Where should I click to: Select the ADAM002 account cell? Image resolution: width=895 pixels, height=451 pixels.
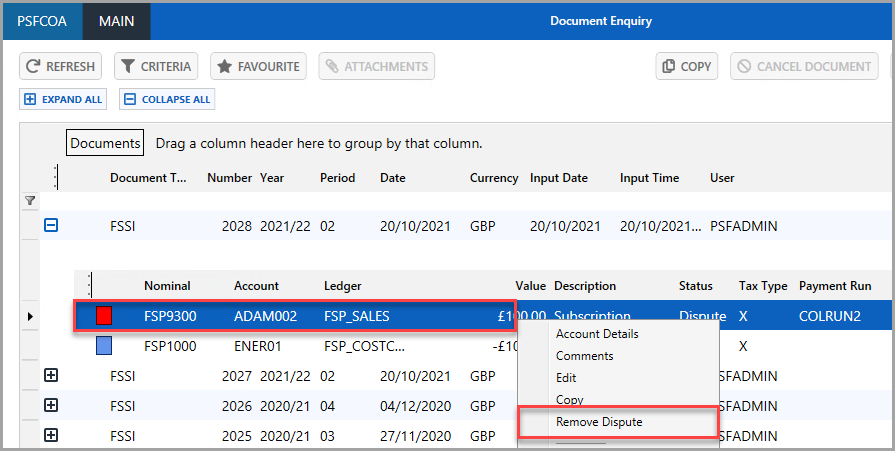pos(265,316)
